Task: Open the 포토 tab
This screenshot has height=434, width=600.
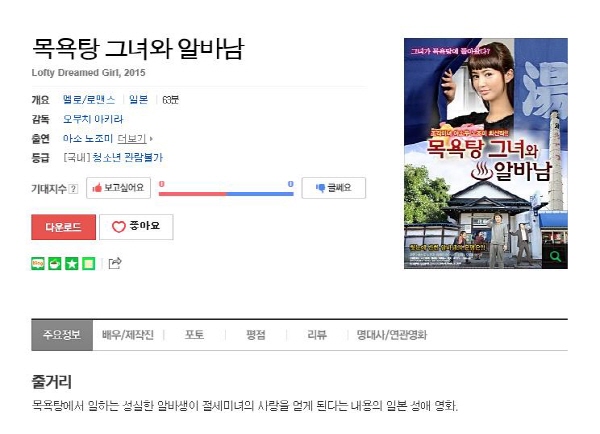Action: (x=194, y=335)
